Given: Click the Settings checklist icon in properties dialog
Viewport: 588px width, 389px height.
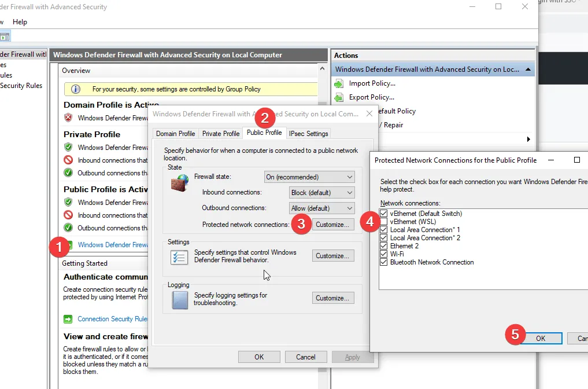Looking at the screenshot, I should (179, 257).
